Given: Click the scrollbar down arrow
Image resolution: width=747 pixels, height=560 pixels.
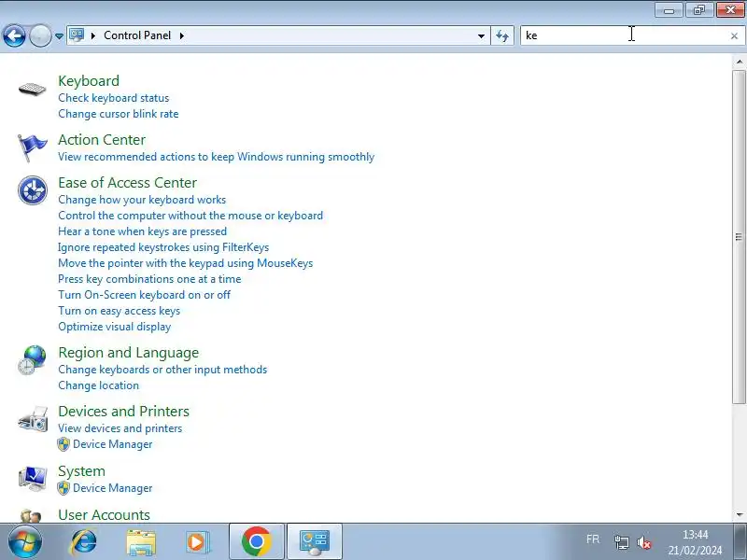Looking at the screenshot, I should 739,515.
